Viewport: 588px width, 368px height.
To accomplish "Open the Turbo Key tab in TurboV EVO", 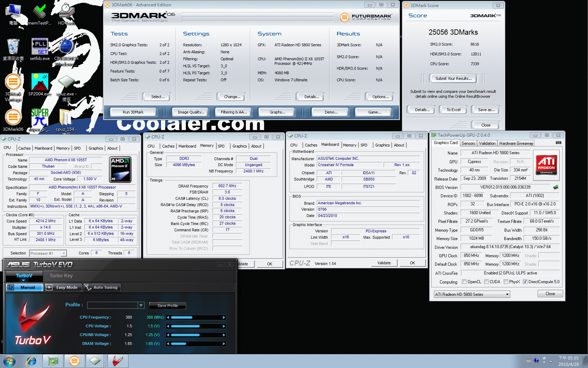I will click(x=61, y=276).
